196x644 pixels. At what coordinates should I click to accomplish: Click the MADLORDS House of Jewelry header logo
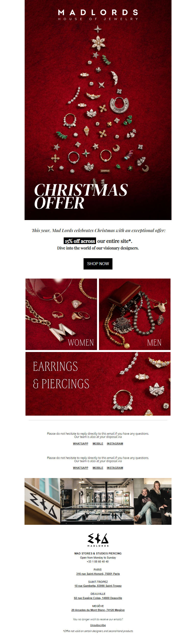point(98,15)
